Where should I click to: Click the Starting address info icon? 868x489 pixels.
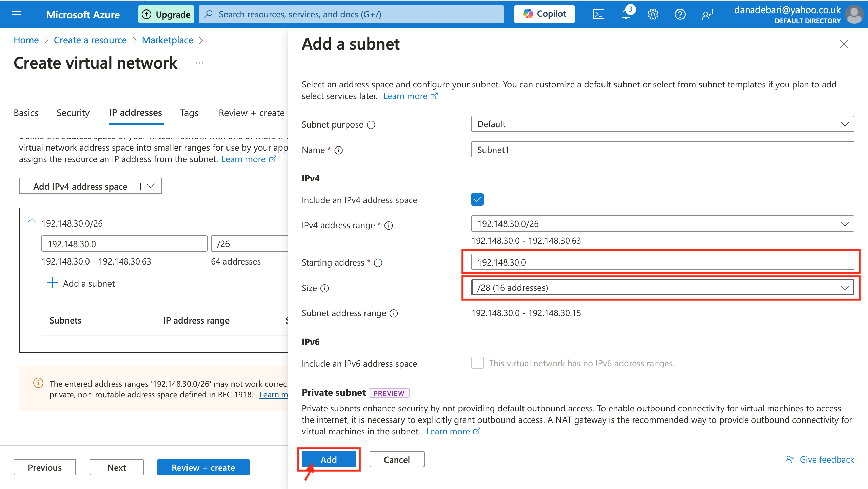[378, 263]
